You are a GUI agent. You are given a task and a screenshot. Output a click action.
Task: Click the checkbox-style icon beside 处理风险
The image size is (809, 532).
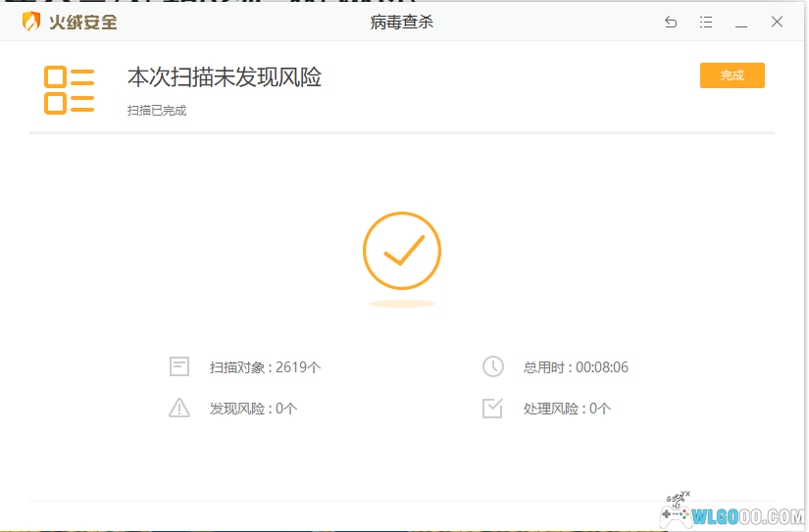(492, 409)
